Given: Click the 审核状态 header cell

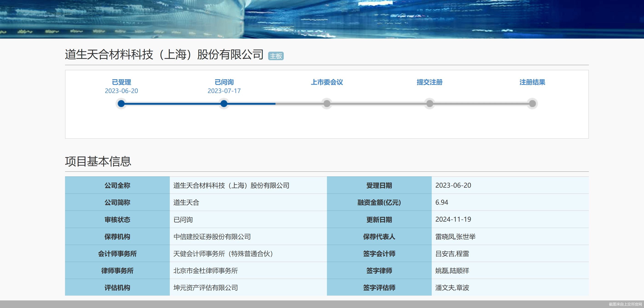Looking at the screenshot, I should coord(117,220).
